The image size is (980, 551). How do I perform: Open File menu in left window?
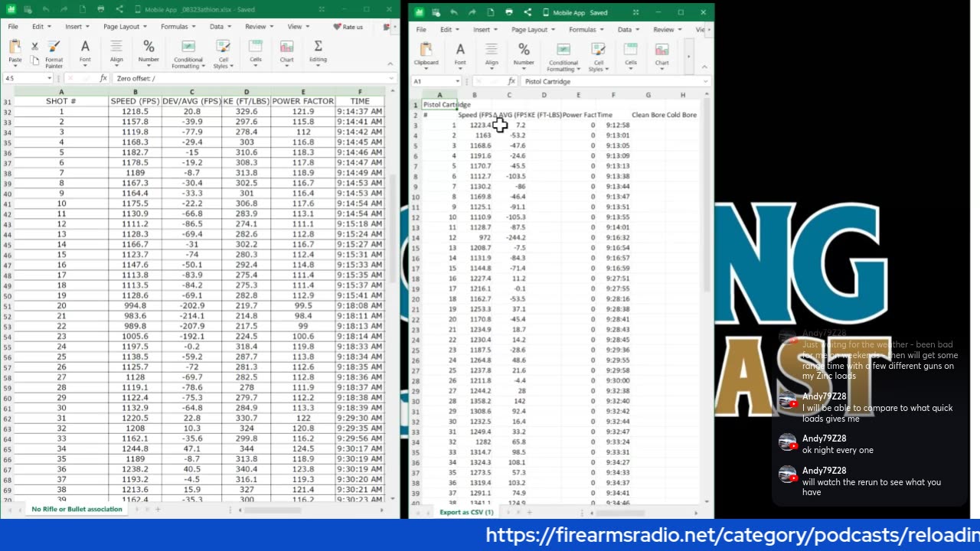pyautogui.click(x=13, y=27)
